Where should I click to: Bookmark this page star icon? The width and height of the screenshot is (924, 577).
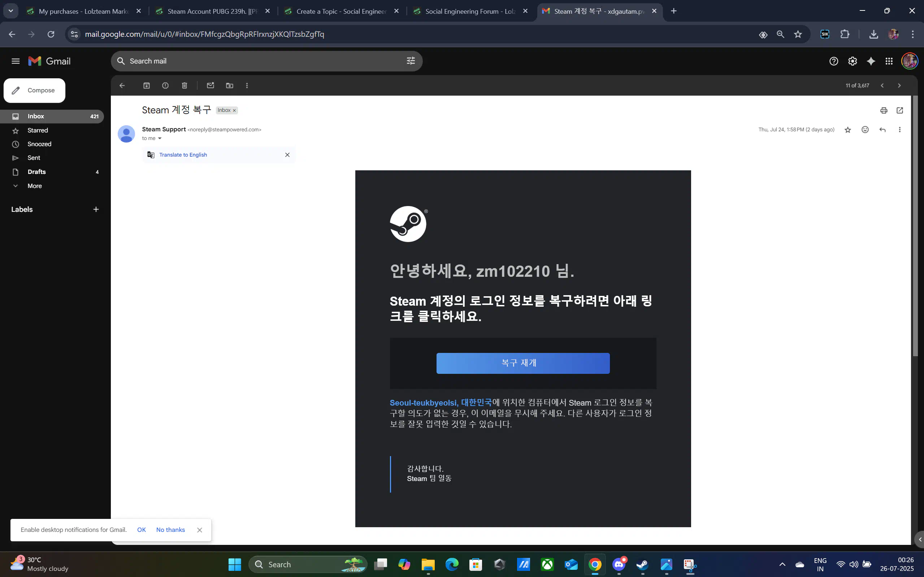798,34
